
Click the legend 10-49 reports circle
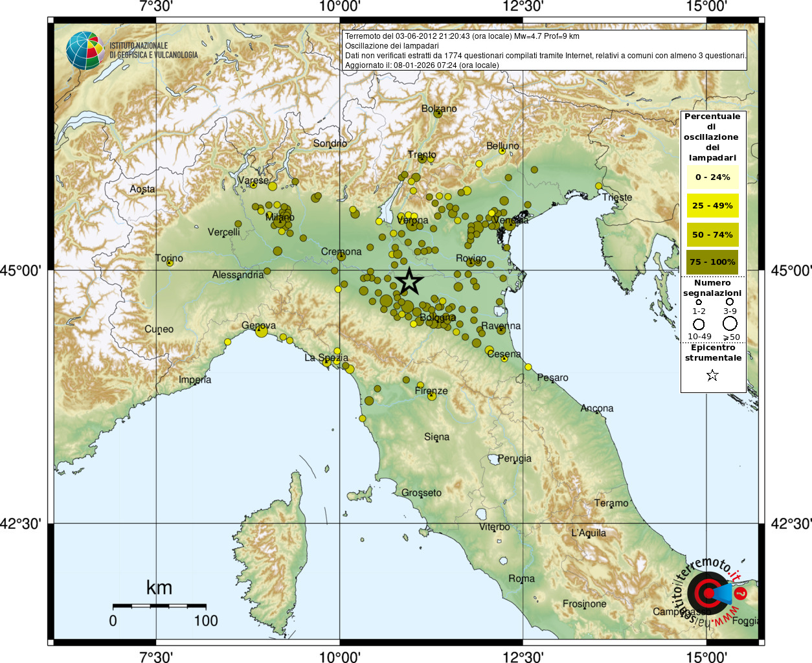click(699, 324)
